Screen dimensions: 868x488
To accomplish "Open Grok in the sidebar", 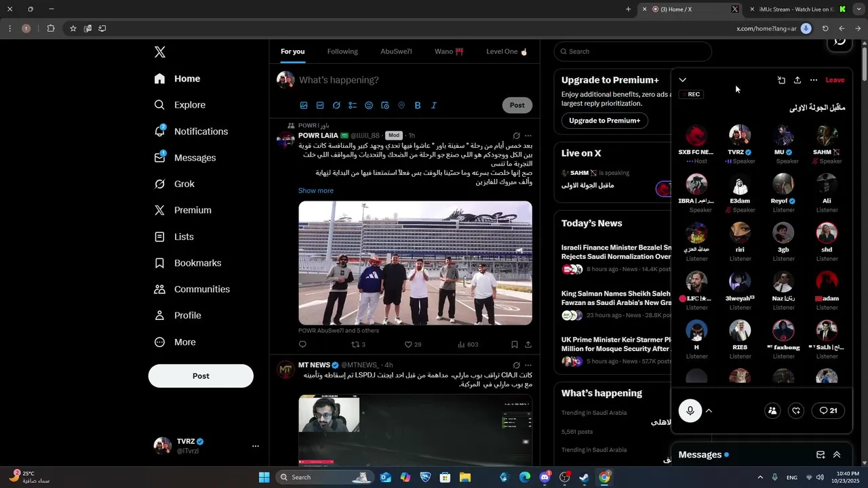I will click(x=174, y=184).
